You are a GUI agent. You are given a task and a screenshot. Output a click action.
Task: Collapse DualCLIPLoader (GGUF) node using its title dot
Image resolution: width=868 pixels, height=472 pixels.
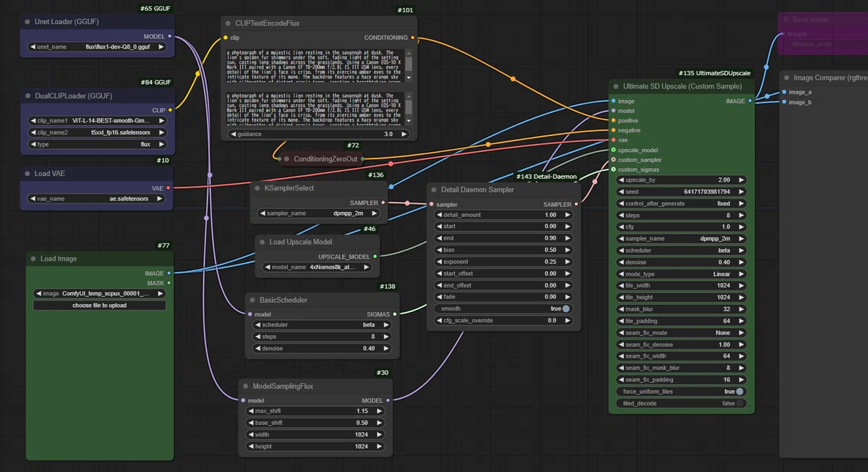(27, 96)
